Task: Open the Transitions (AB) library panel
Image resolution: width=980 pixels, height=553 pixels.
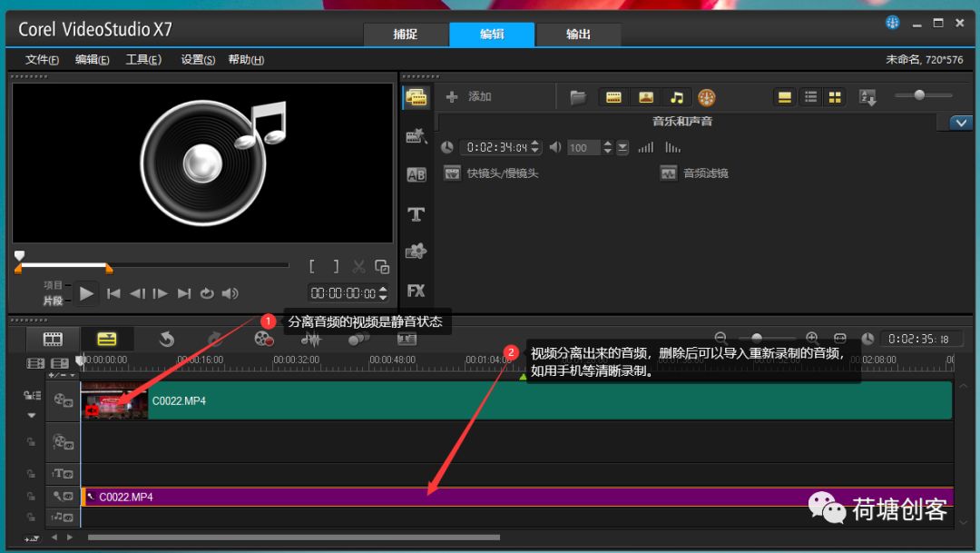Action: click(416, 175)
